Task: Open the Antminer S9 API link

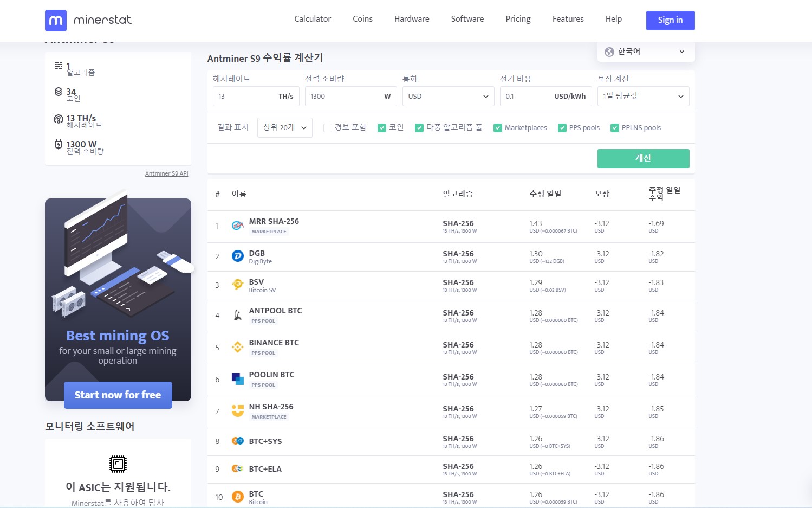Action: pyautogui.click(x=167, y=173)
